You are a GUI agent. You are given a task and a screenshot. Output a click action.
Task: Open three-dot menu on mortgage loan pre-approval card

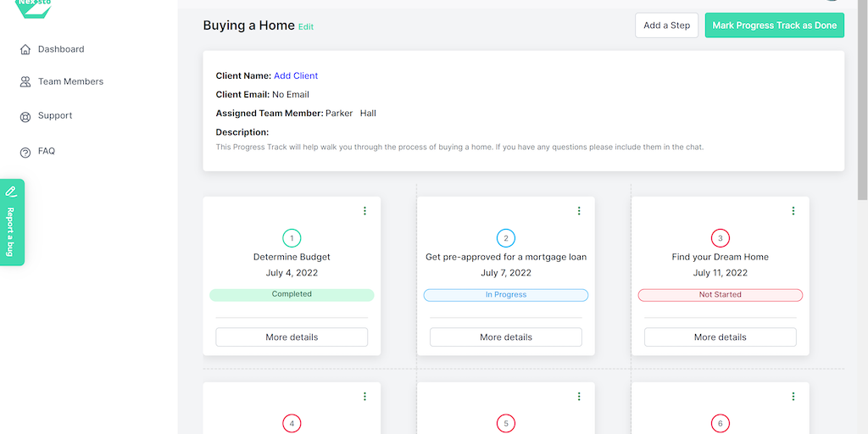580,211
